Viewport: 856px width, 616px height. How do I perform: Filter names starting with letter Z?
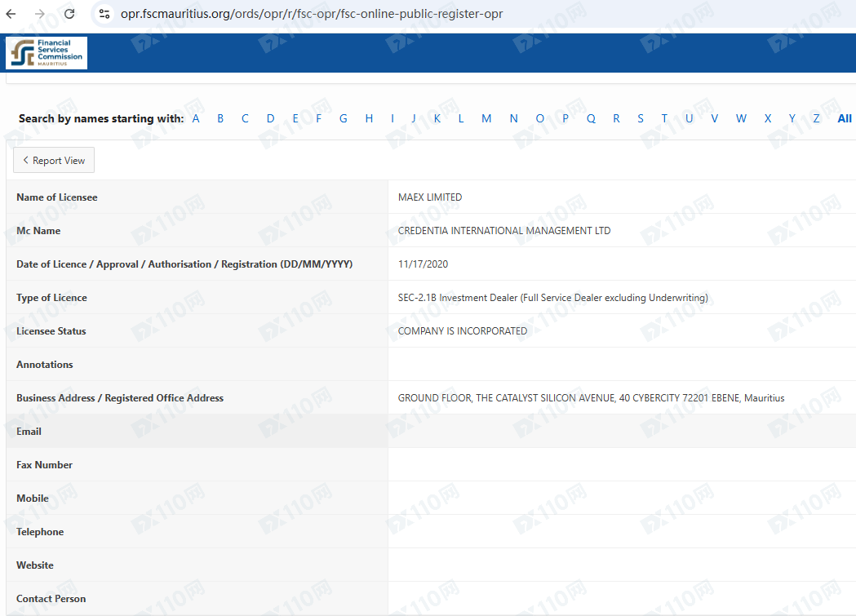point(816,118)
